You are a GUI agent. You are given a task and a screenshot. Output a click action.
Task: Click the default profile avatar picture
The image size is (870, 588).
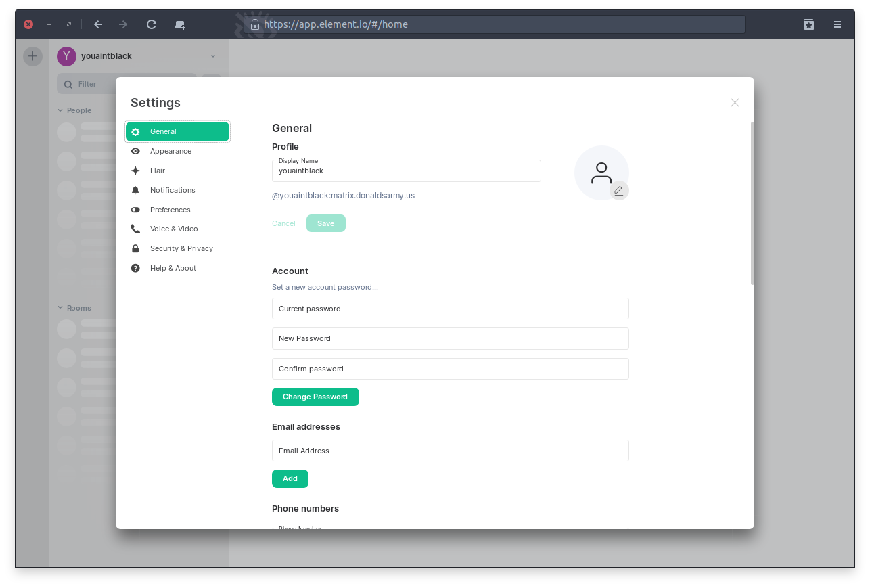coord(600,172)
